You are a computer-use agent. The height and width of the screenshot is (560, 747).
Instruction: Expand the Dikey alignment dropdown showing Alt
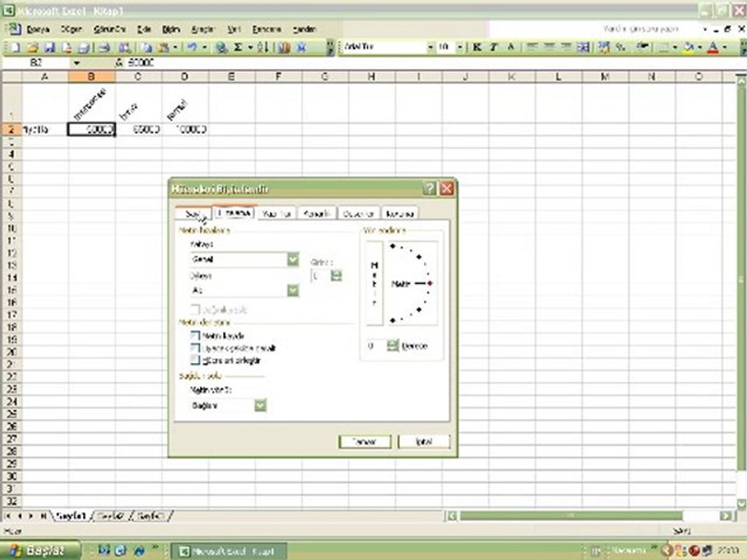pos(244,290)
